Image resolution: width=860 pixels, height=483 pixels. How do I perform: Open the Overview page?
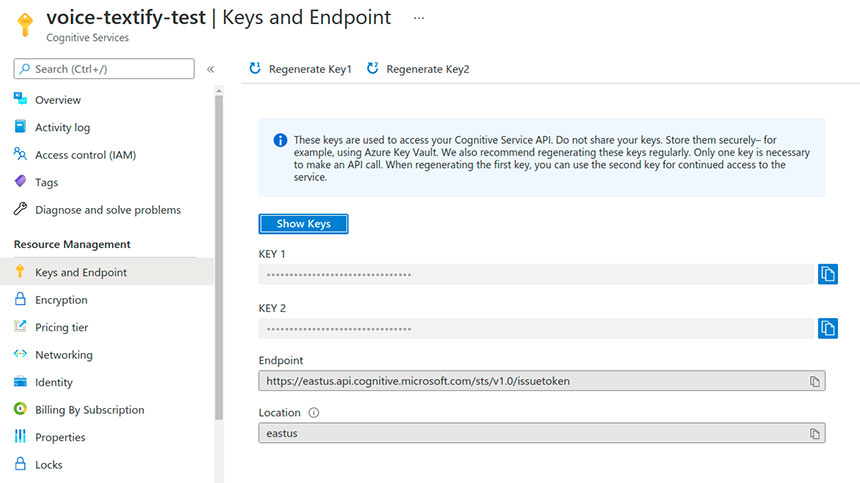[57, 100]
